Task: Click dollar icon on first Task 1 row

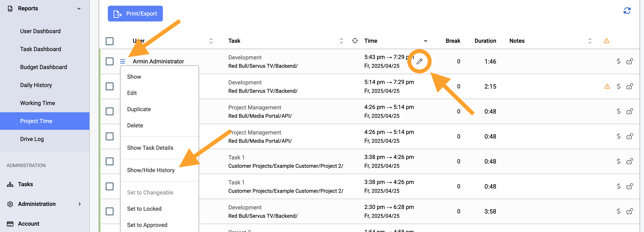Action: point(618,161)
